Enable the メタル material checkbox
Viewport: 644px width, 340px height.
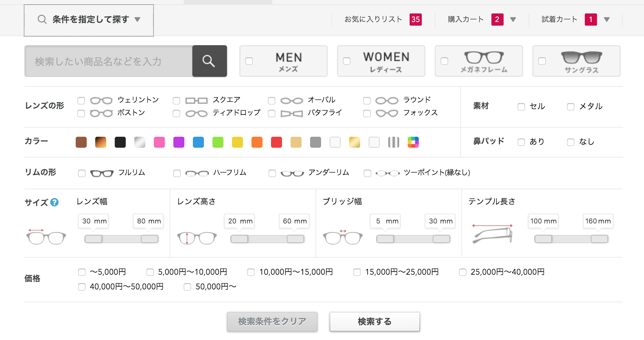tap(570, 107)
